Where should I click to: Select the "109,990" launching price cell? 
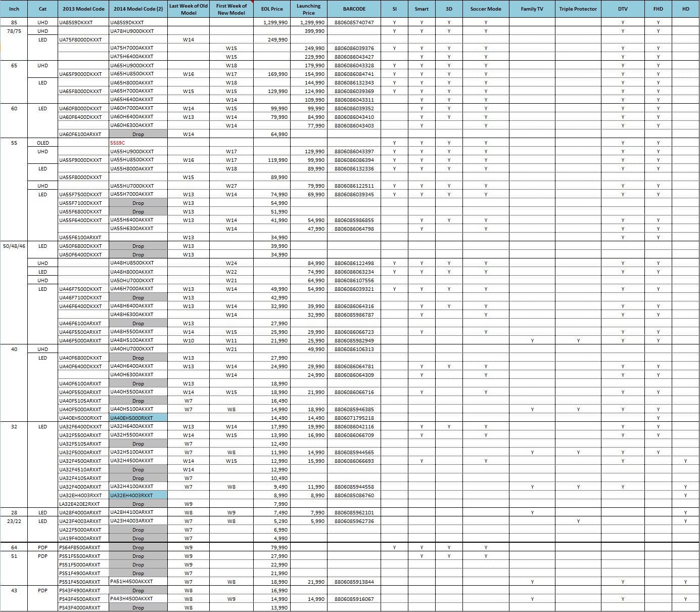(309, 100)
